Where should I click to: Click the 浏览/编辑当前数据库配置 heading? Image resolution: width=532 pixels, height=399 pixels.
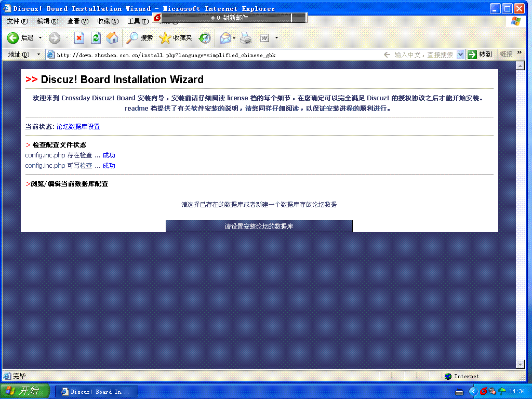tap(69, 183)
